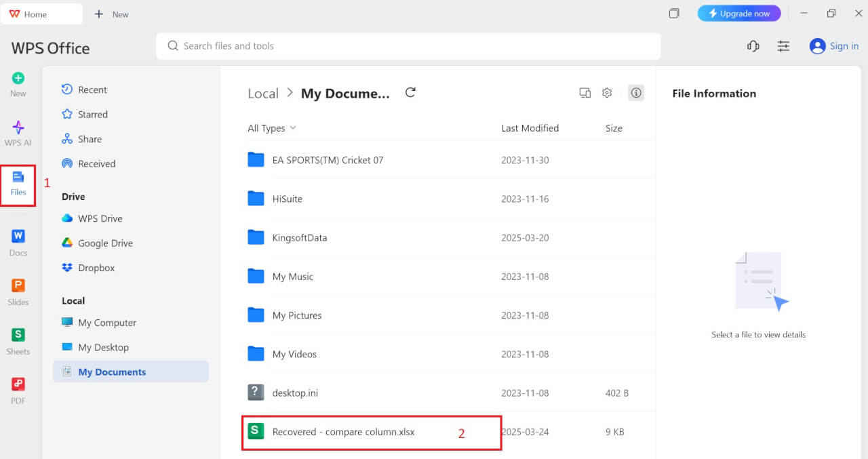Open folder settings gear icon
Image resolution: width=868 pixels, height=459 pixels.
(x=607, y=93)
